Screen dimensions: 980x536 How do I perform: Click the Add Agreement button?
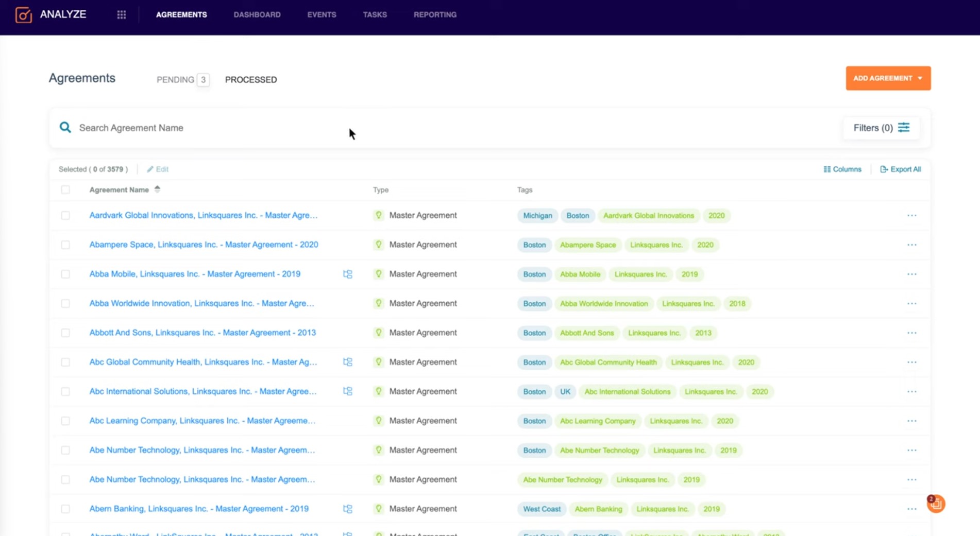[x=888, y=78]
